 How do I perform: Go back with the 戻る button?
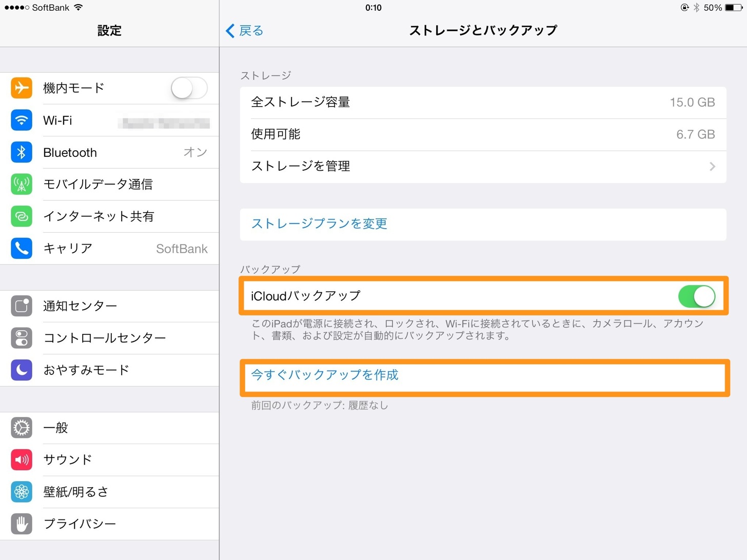(x=245, y=31)
